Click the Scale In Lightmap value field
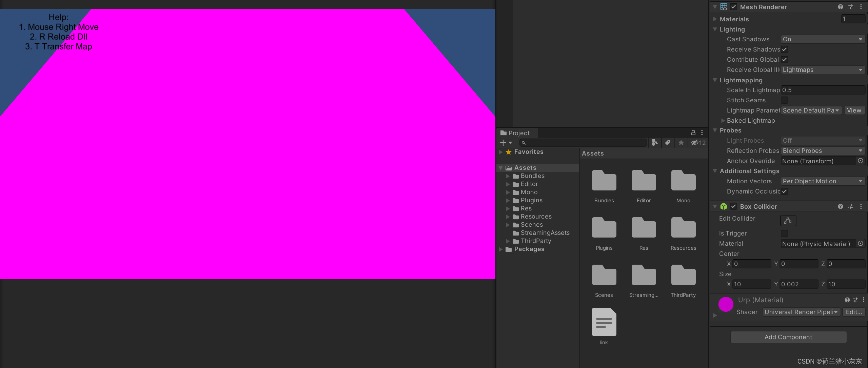Viewport: 868px width, 368px height. pos(823,90)
